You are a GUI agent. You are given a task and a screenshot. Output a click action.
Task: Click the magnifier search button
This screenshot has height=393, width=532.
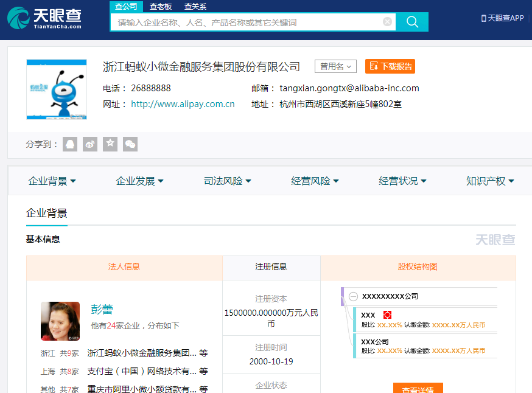click(412, 22)
